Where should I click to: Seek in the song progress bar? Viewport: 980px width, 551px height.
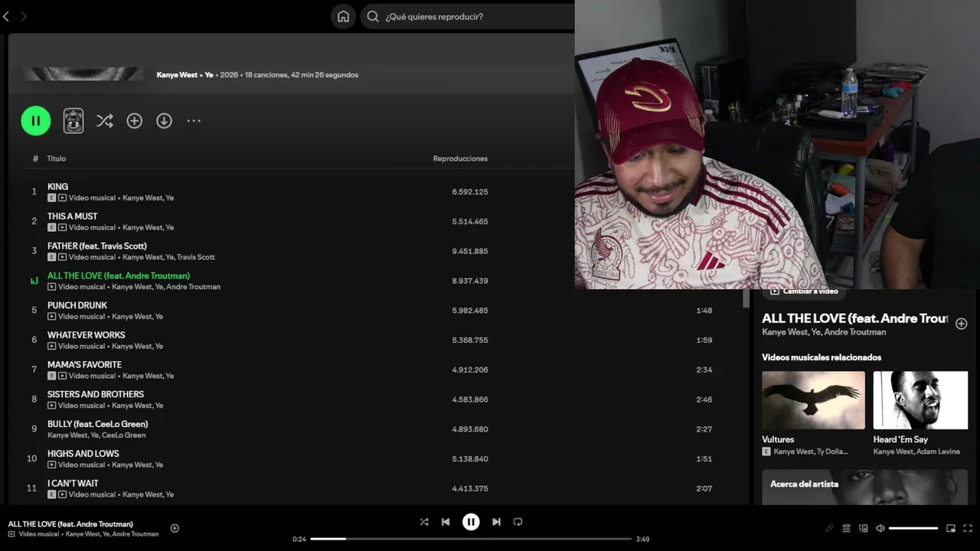click(471, 539)
